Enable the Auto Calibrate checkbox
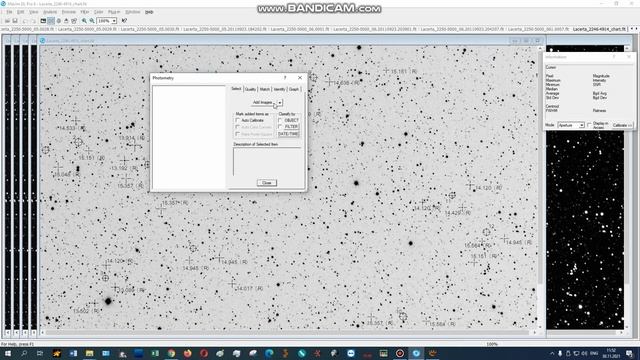Viewport: 640px width, 360px height. [x=238, y=120]
